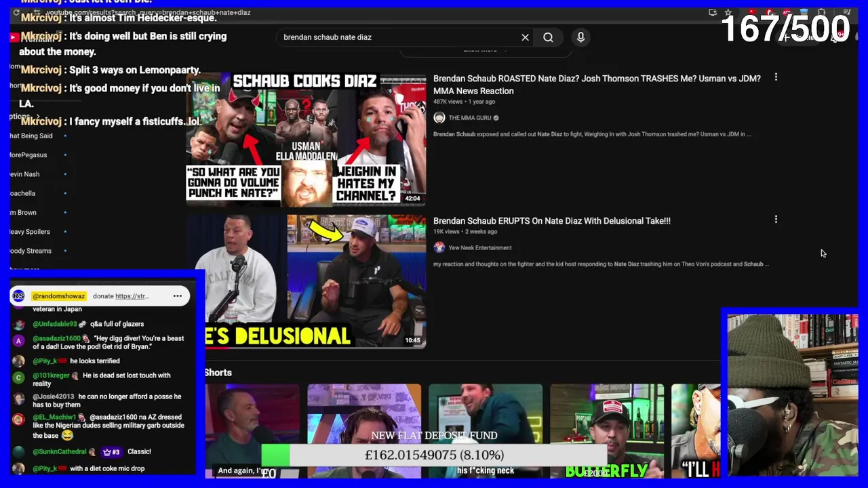Open MorePegasus subscription in sidebar
The height and width of the screenshot is (488, 868).
pyautogui.click(x=28, y=155)
